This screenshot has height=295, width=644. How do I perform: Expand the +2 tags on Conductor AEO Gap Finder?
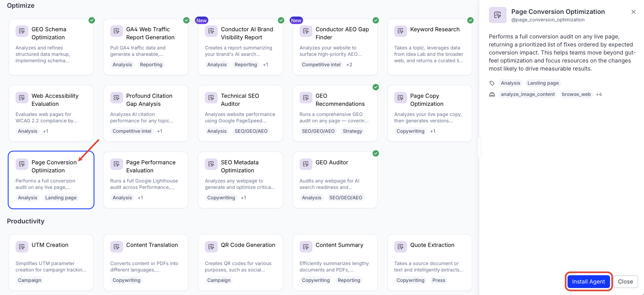[x=349, y=65]
